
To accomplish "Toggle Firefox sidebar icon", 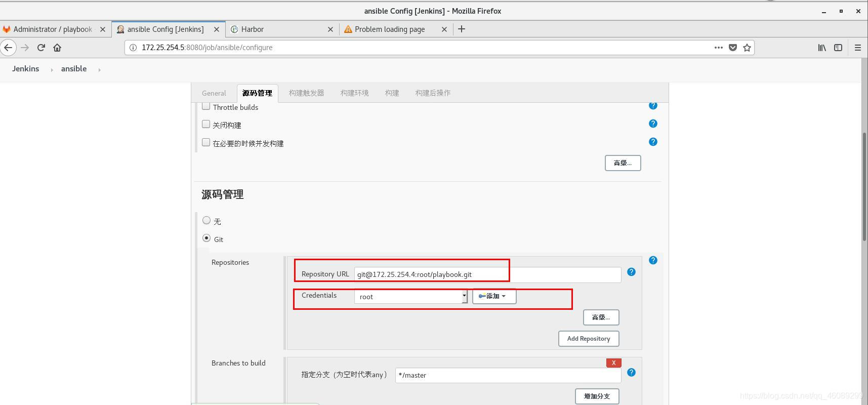I will coord(838,48).
